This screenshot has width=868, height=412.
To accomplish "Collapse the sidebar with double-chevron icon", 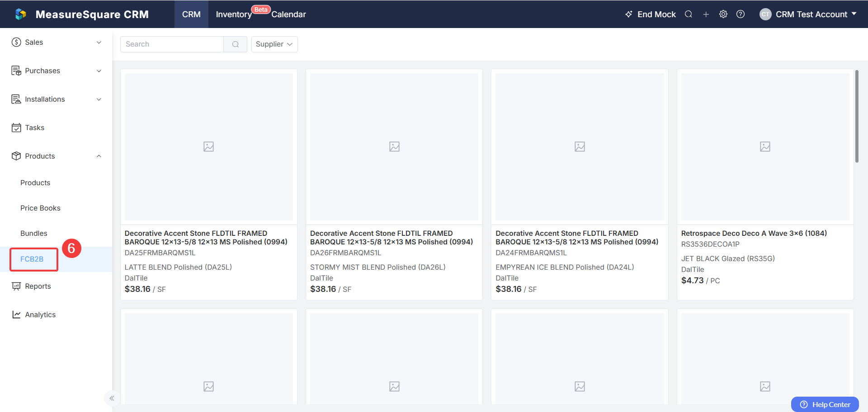I will (x=112, y=398).
